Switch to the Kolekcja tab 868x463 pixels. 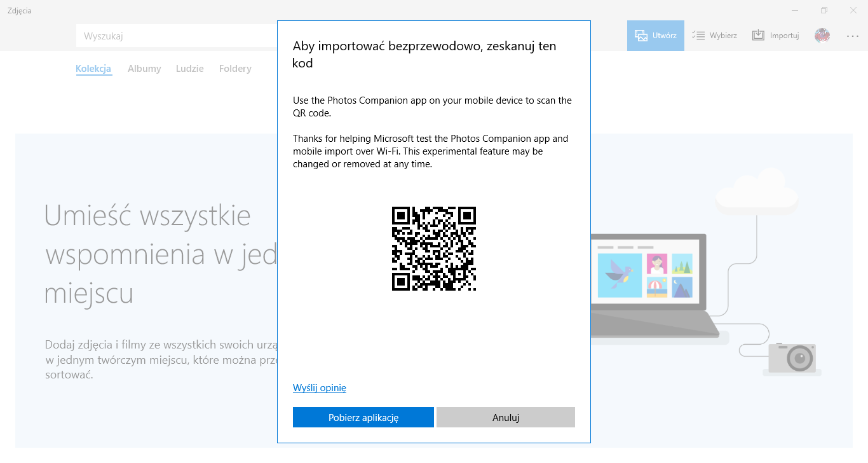tap(93, 69)
